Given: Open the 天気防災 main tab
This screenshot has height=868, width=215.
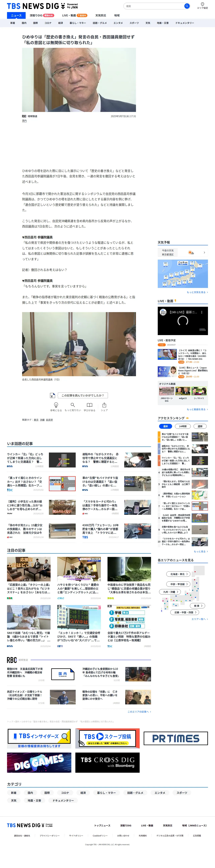Looking at the screenshot, I should point(101,15).
